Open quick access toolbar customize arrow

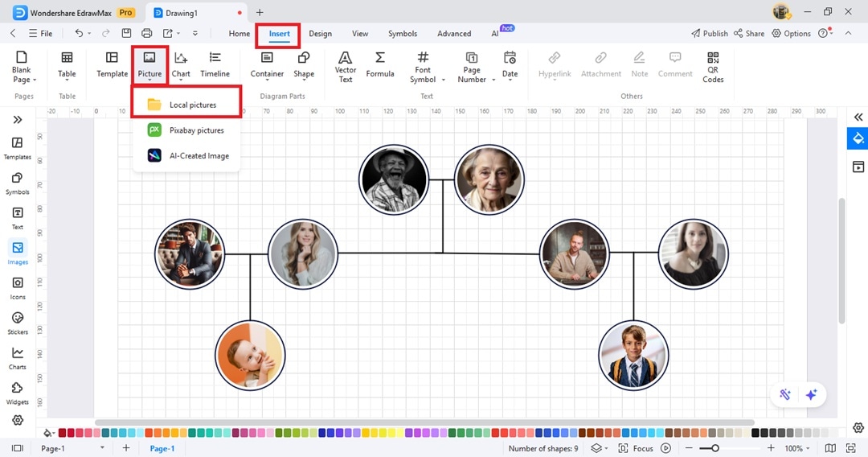(x=194, y=33)
